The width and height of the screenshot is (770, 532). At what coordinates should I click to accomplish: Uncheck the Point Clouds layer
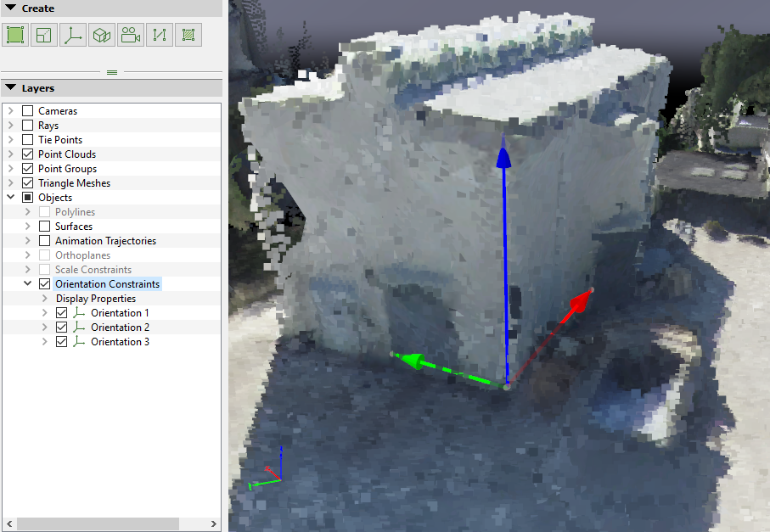pyautogui.click(x=28, y=154)
